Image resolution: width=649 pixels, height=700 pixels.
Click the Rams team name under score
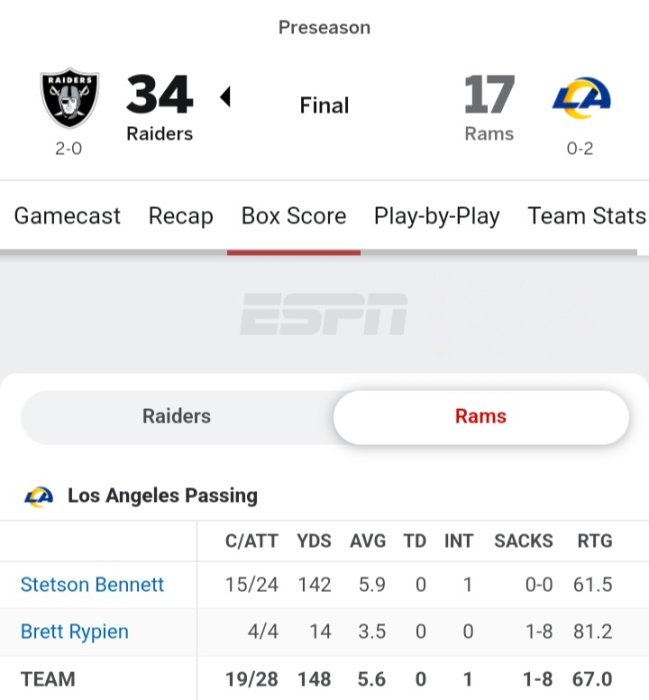[489, 134]
